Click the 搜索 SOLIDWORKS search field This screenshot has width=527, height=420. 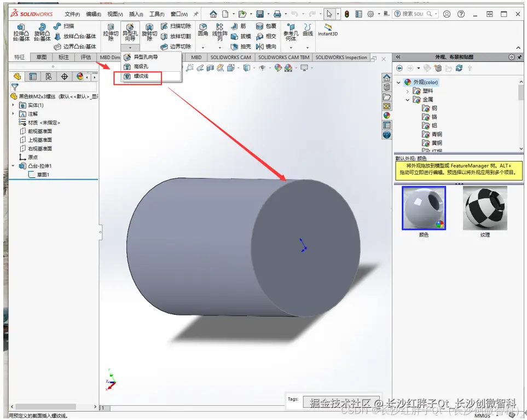pos(416,14)
